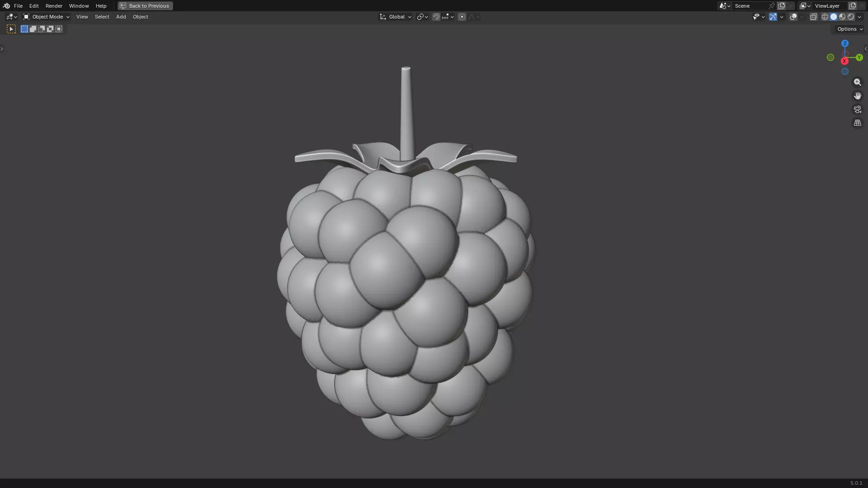
Task: Toggle the camera view icon
Action: (858, 109)
